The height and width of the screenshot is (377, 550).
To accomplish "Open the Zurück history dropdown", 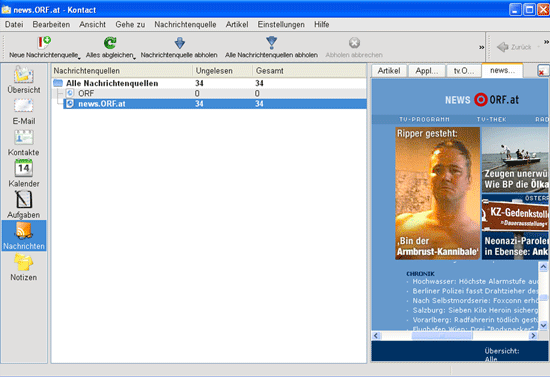I will point(538,47).
